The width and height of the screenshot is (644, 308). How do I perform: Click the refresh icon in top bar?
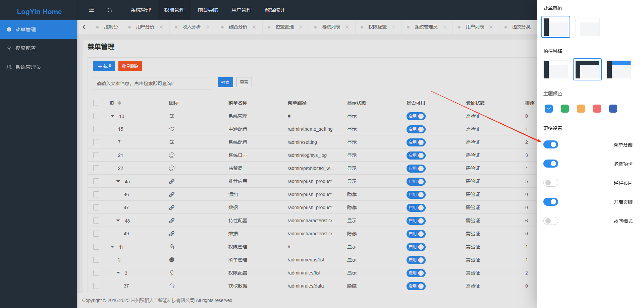(110, 10)
